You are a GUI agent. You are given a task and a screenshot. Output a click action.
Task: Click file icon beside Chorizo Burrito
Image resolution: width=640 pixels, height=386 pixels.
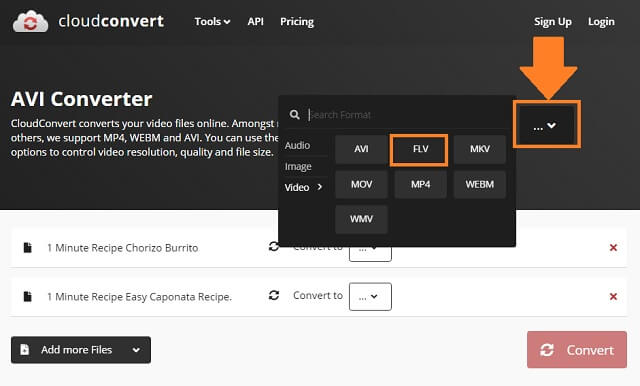28,248
